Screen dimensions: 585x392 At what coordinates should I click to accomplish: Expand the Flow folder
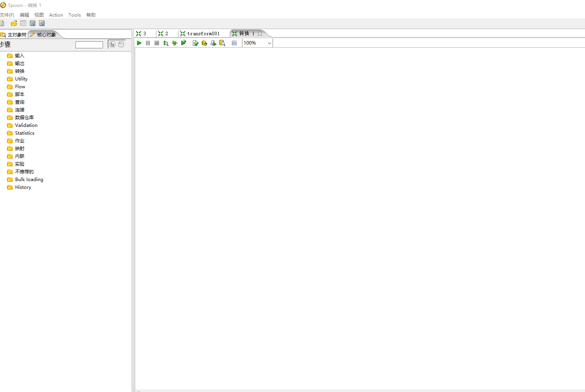(16, 87)
